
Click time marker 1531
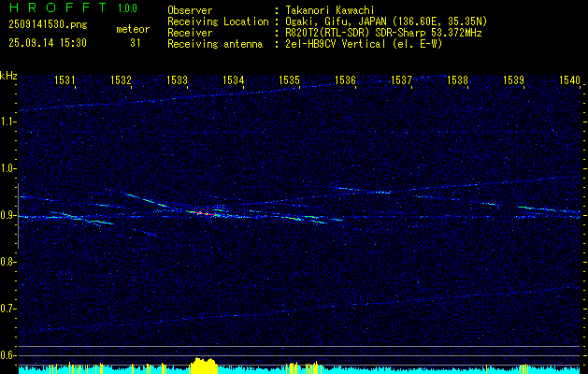click(65, 79)
